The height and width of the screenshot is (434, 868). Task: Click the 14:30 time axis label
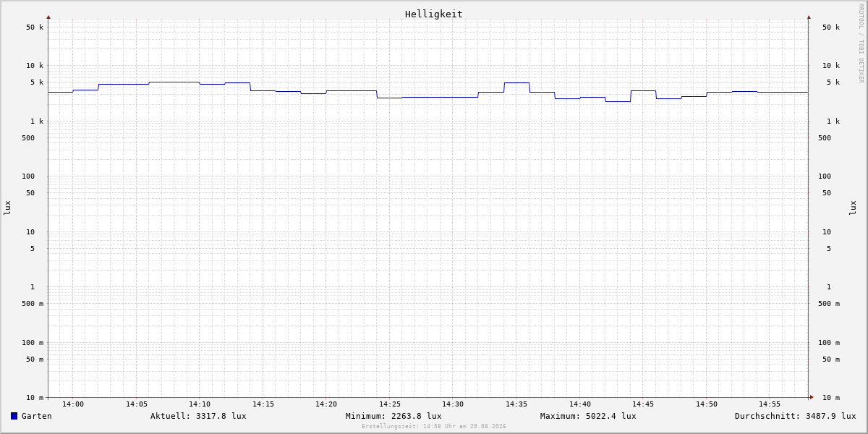453,404
